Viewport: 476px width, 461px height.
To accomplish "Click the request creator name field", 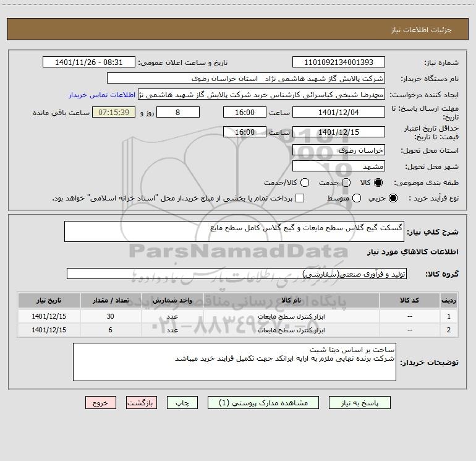I will (261, 95).
